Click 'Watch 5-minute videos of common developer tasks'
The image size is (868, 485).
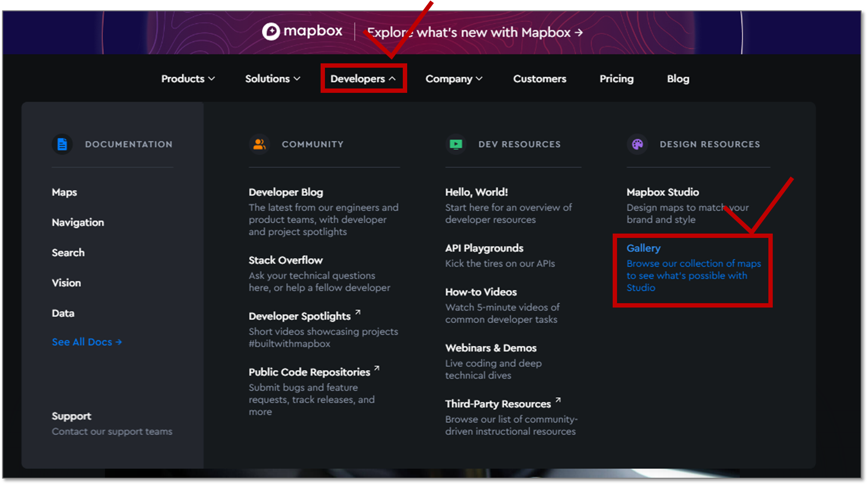502,313
